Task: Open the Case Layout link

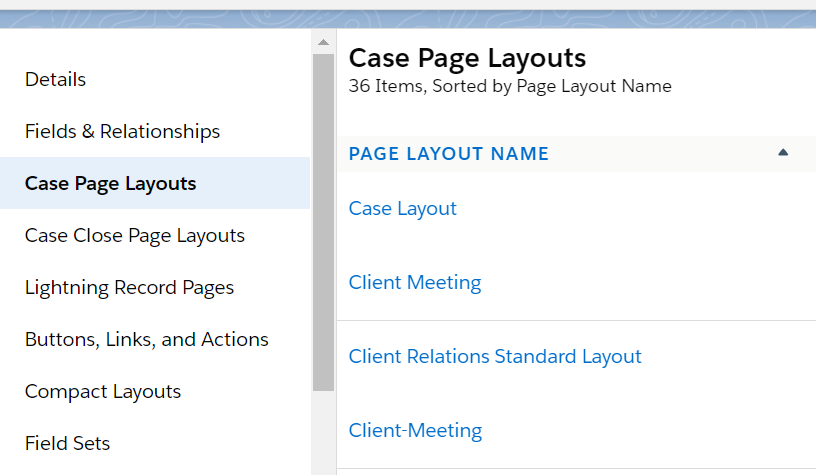Action: pos(402,208)
